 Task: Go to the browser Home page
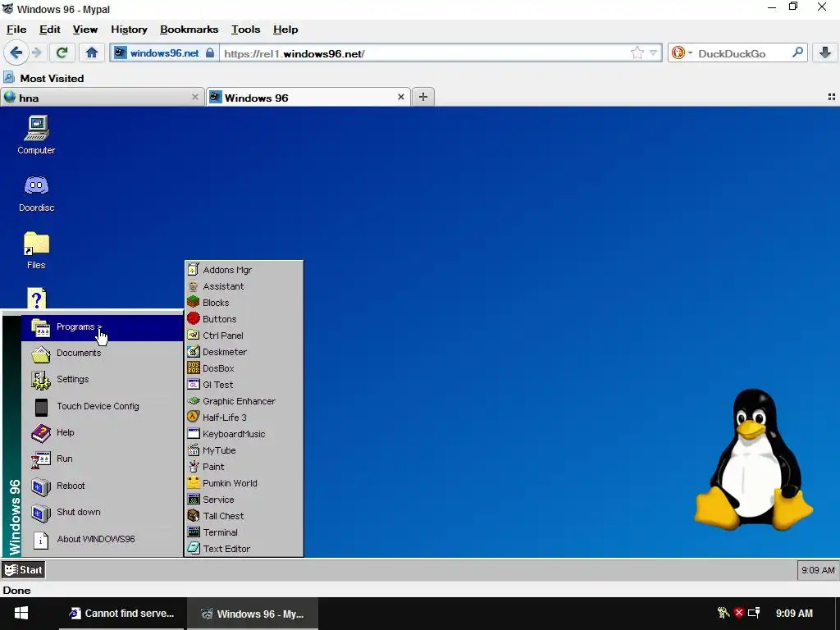[x=92, y=52]
